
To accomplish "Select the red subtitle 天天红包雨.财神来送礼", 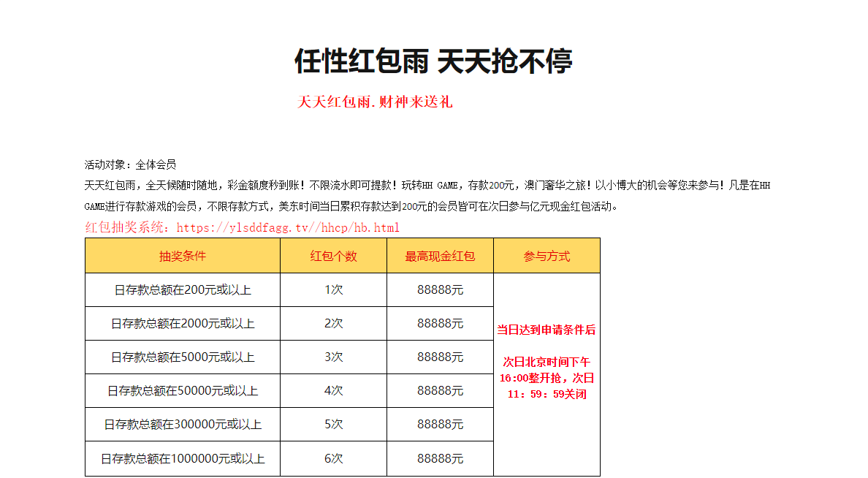I will coord(375,102).
